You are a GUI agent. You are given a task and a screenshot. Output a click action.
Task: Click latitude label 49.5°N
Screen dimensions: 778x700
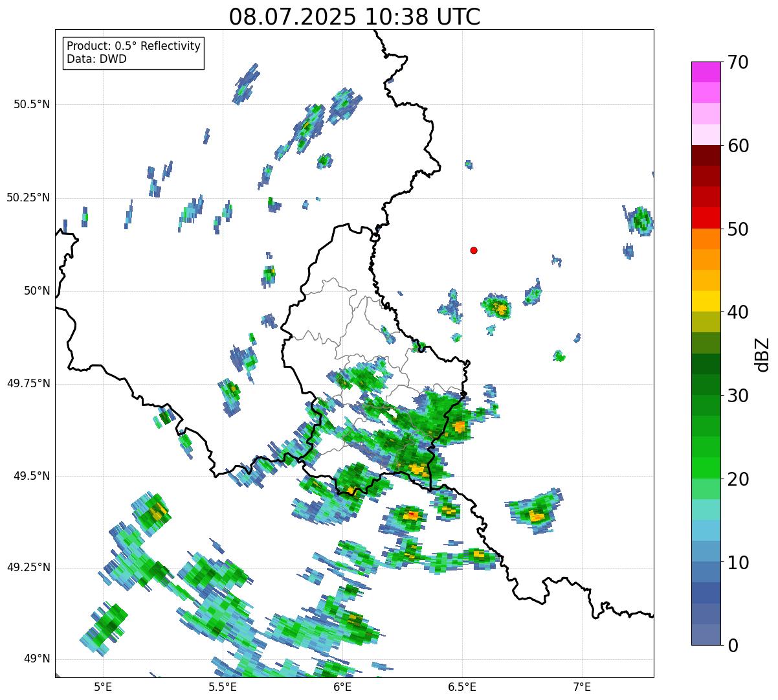pos(30,476)
